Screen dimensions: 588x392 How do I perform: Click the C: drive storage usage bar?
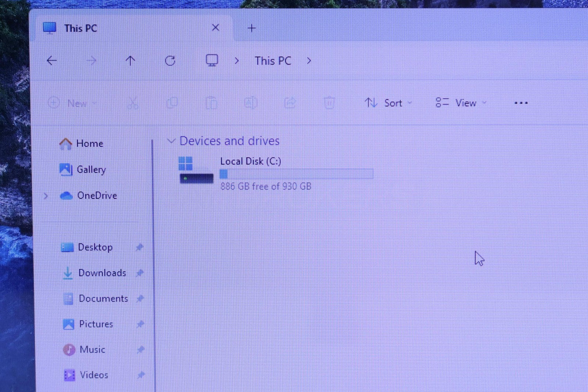296,174
